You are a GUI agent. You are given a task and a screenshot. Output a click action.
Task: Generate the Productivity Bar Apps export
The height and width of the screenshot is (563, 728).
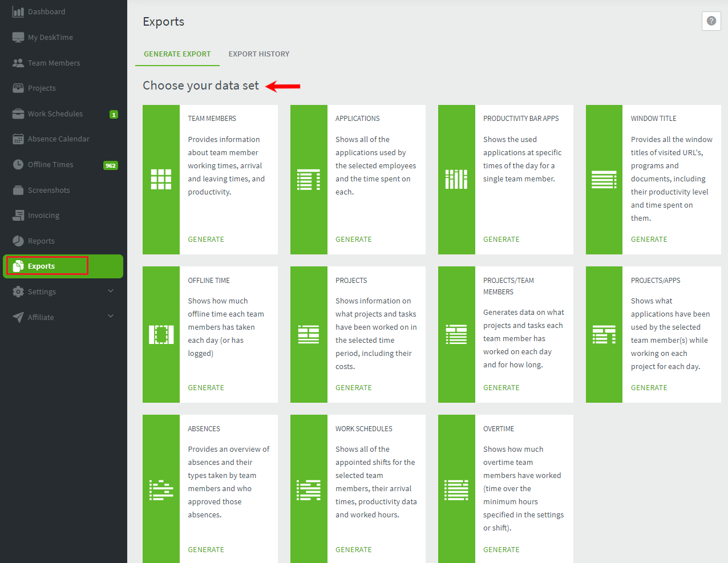501,240
